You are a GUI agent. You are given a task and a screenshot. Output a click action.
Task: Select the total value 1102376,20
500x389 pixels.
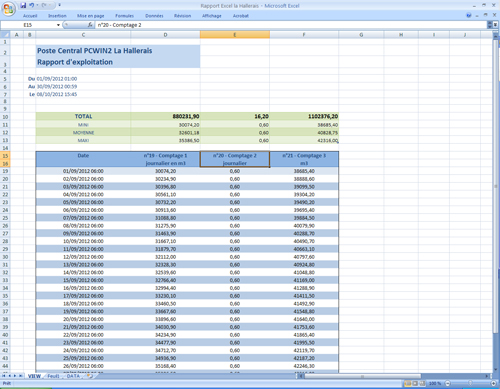pyautogui.click(x=304, y=116)
